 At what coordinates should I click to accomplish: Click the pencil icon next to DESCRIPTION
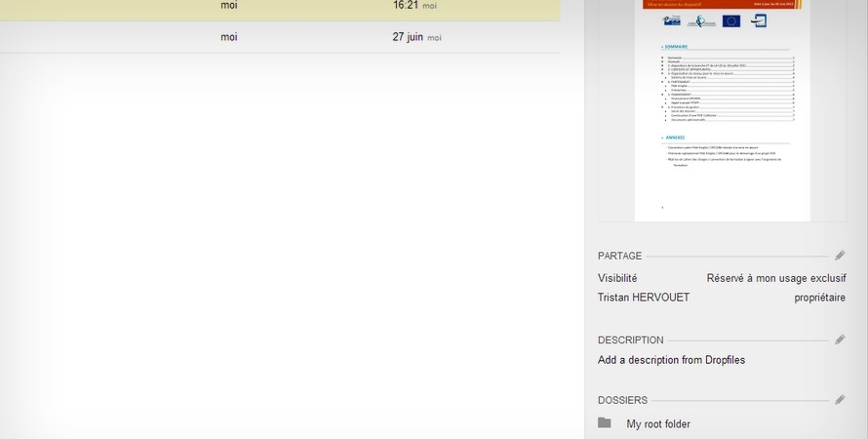840,340
